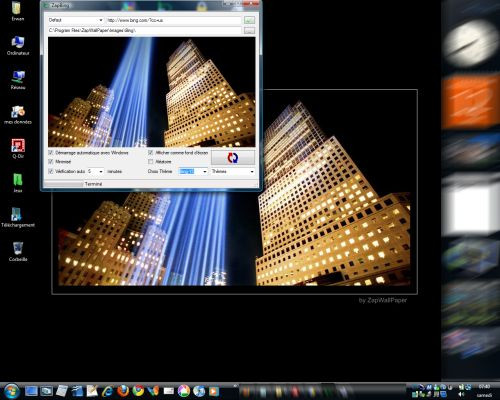Click the Picasa colorful pinwheel taskbar icon
500x400 pixels.
184,391
